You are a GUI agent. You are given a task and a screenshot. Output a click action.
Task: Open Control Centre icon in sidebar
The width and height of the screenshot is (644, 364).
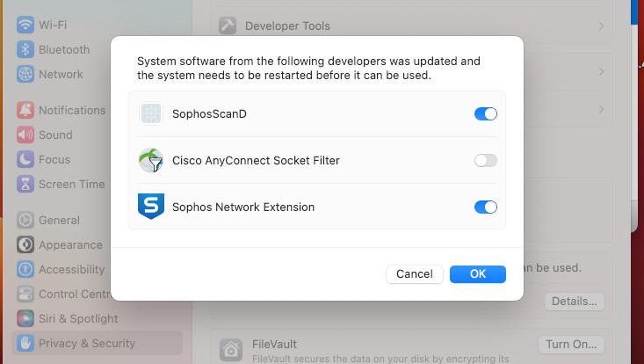(25, 295)
